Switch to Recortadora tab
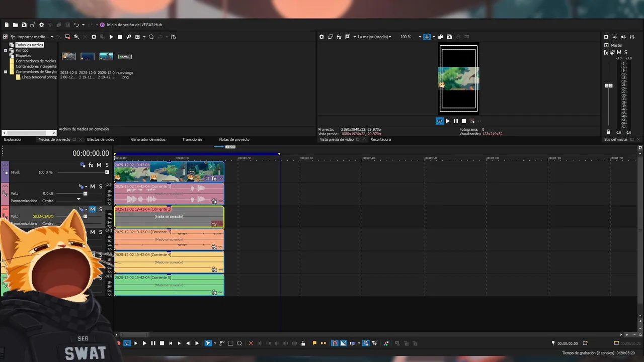The image size is (644, 362). tap(381, 139)
